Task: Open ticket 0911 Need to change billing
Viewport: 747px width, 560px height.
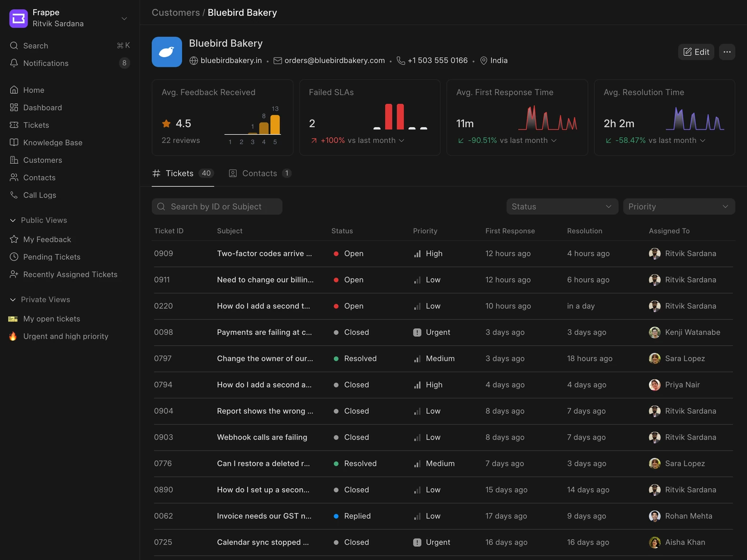Action: pyautogui.click(x=265, y=280)
